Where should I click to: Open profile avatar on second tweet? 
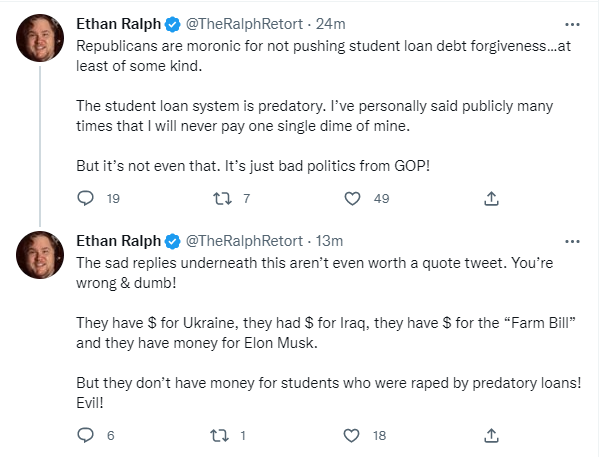coord(40,255)
